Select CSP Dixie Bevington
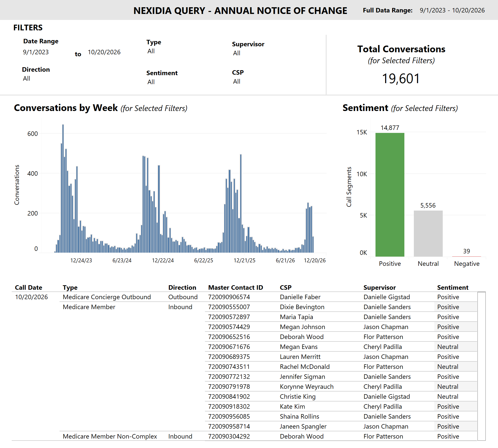Image resolution: width=498 pixels, height=448 pixels. point(302,307)
